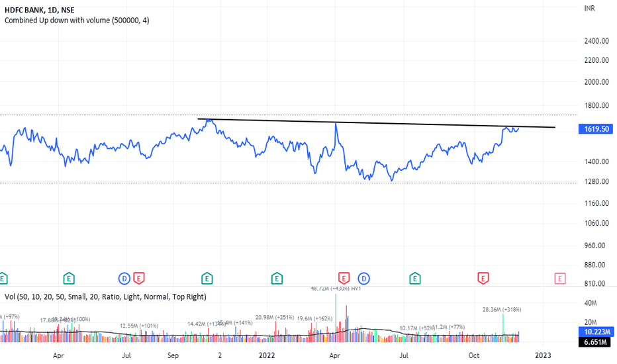Click the blue dividend marker near Jul 2021
The height and width of the screenshot is (364, 617).
[124, 279]
